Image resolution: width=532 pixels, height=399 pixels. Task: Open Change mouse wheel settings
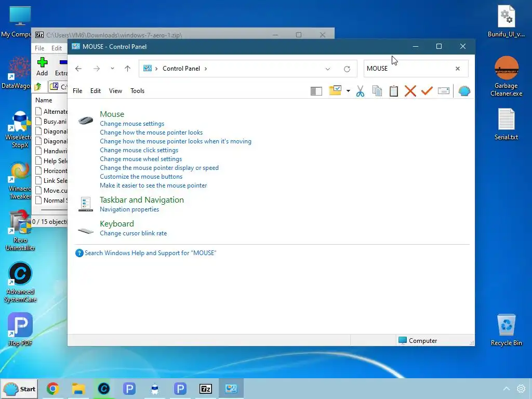[141, 159]
